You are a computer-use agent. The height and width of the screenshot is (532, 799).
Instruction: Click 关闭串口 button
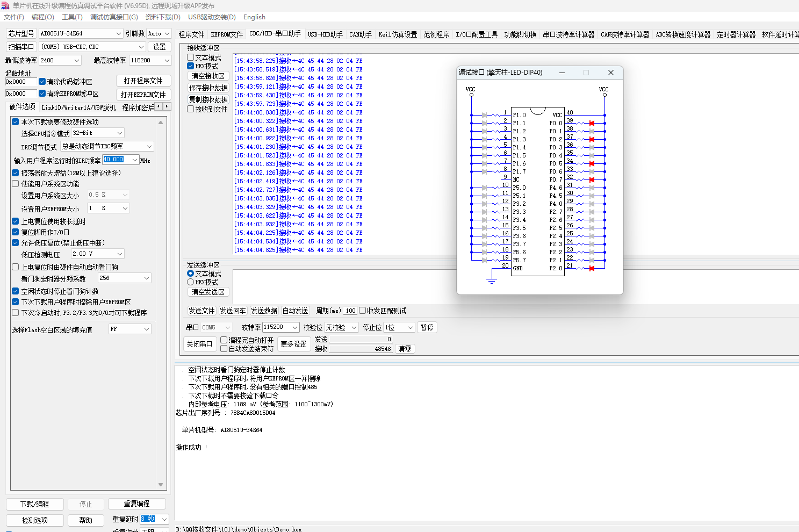(x=199, y=344)
